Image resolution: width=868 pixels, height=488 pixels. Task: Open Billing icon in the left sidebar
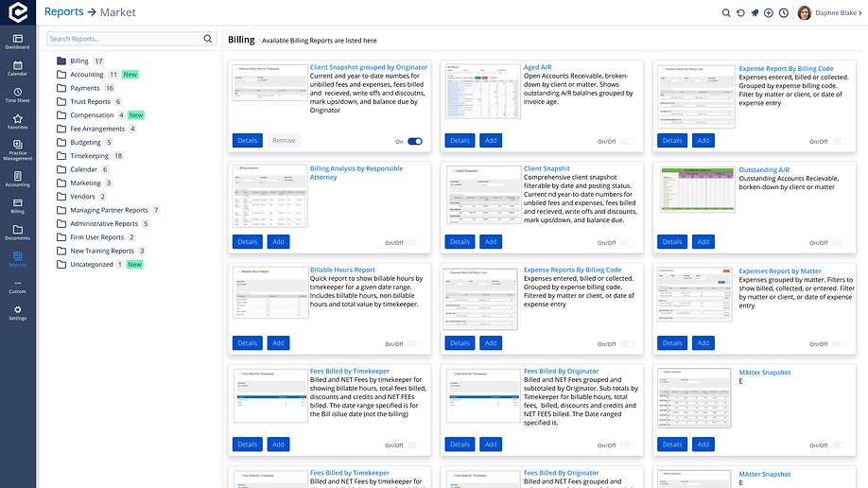[18, 205]
